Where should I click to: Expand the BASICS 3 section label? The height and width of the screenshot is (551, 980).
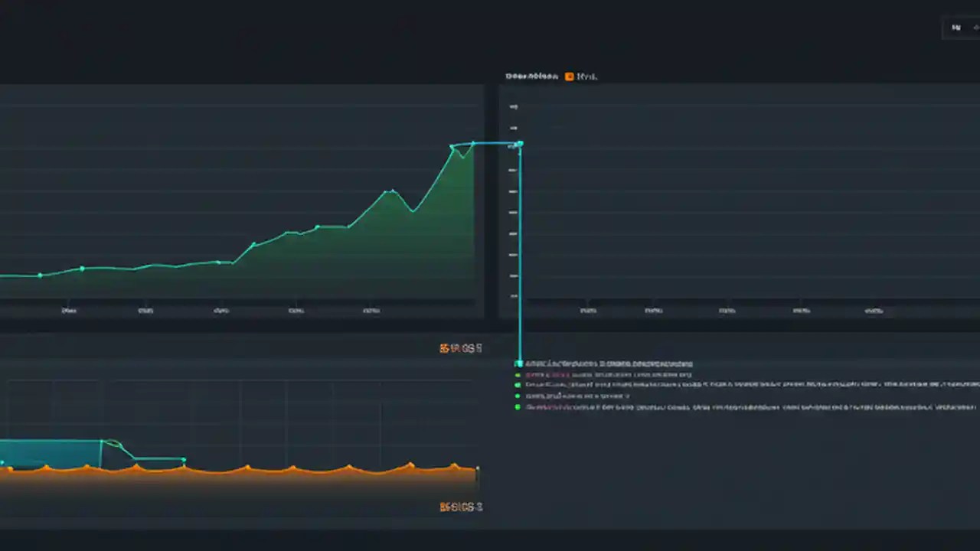click(461, 506)
